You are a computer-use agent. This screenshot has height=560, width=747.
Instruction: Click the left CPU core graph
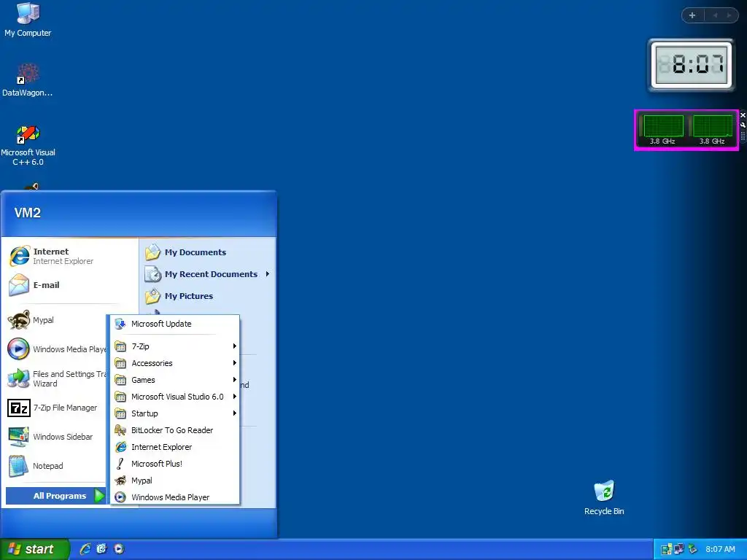(663, 126)
